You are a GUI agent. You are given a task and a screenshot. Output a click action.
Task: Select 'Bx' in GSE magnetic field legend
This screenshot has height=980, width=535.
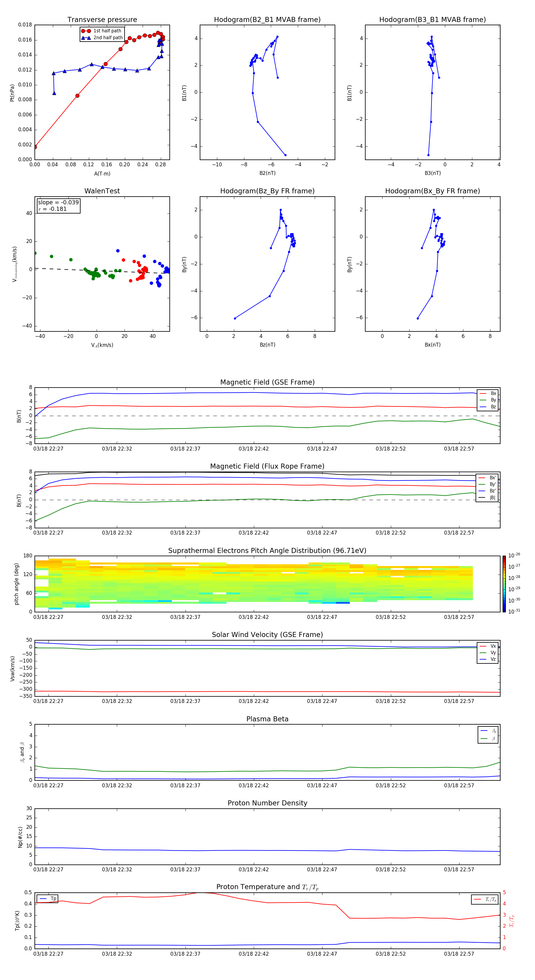coord(488,393)
